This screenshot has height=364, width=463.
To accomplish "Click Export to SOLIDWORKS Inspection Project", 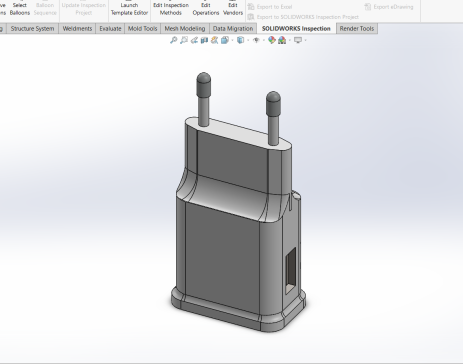I will click(303, 17).
